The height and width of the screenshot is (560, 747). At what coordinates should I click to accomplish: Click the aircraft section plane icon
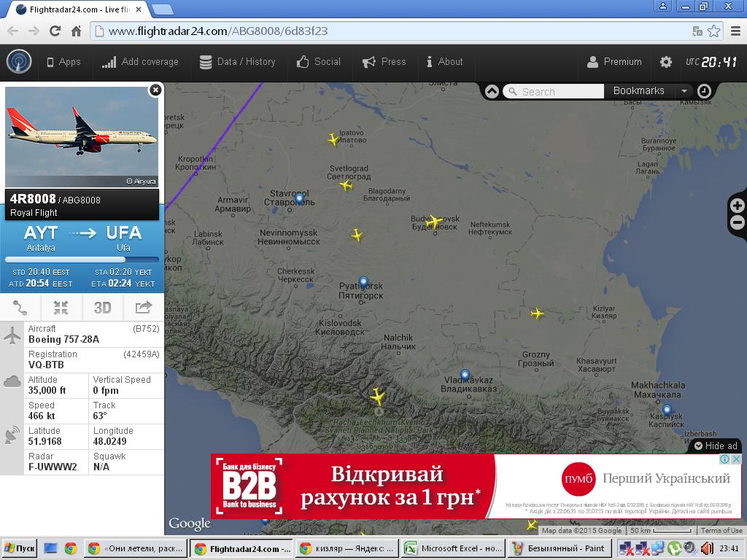point(12,335)
